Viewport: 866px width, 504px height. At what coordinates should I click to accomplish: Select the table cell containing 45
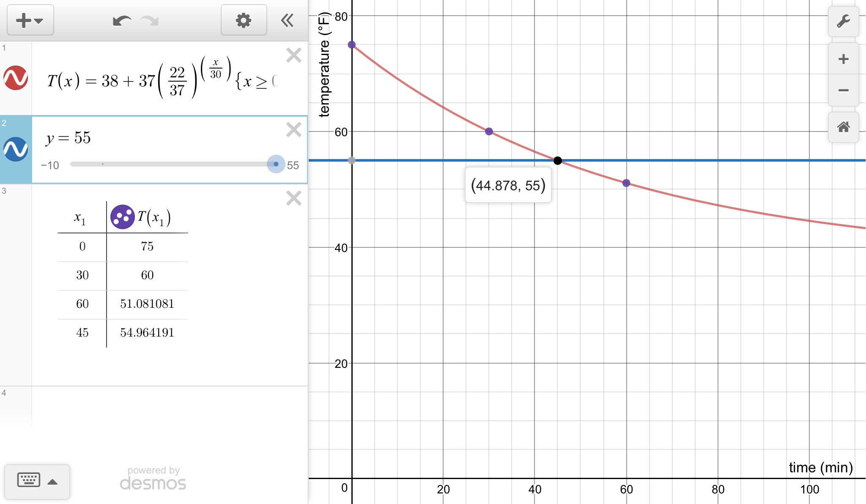click(x=82, y=333)
